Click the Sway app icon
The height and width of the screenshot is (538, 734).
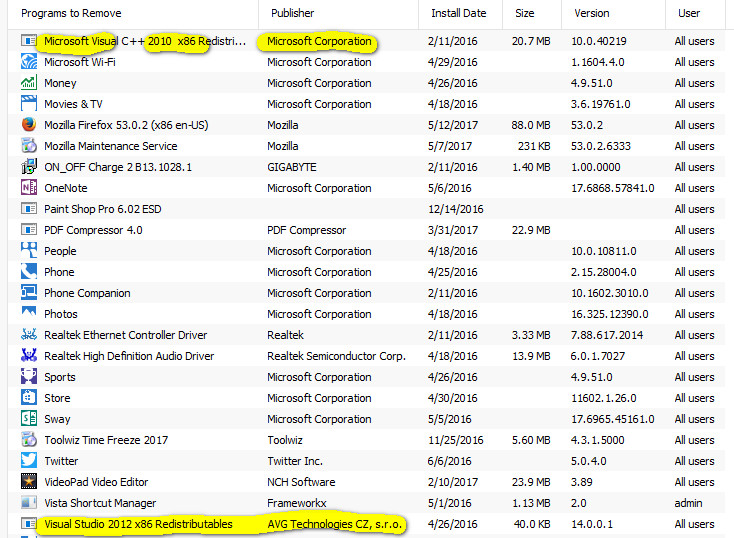click(29, 419)
